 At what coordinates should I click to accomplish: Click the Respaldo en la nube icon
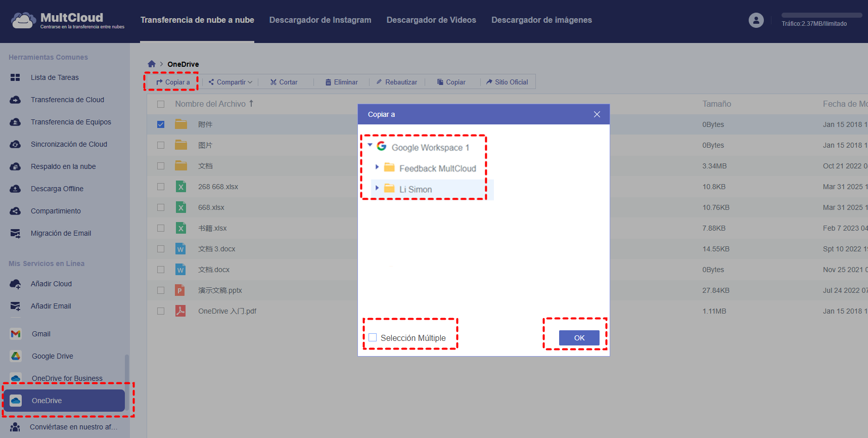coord(15,166)
